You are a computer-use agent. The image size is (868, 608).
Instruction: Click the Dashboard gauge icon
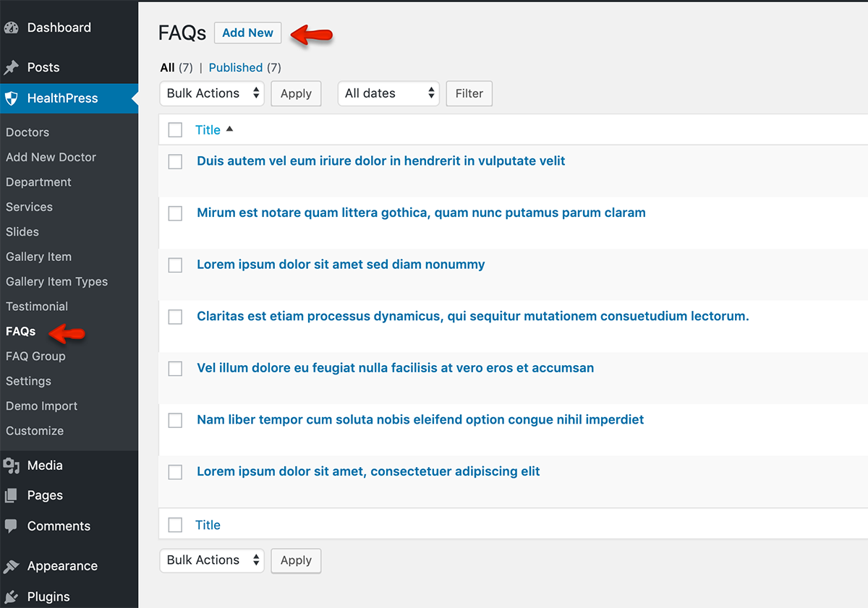click(x=11, y=28)
